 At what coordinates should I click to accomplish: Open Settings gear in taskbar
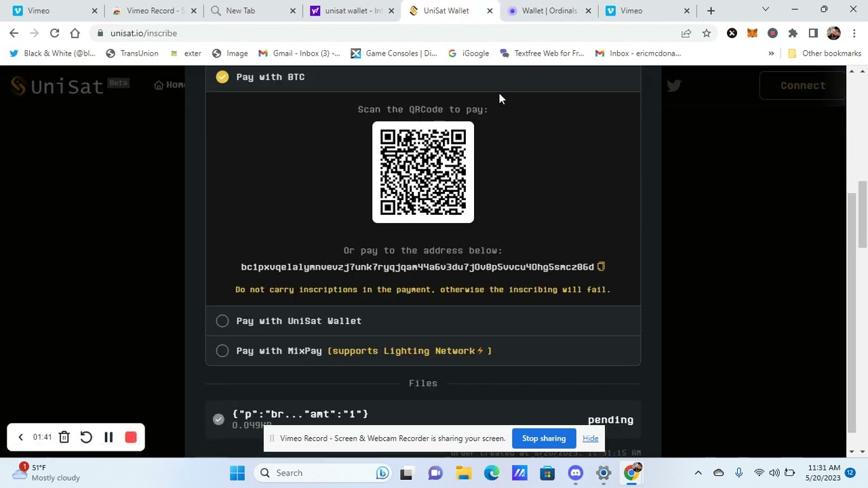click(x=604, y=473)
